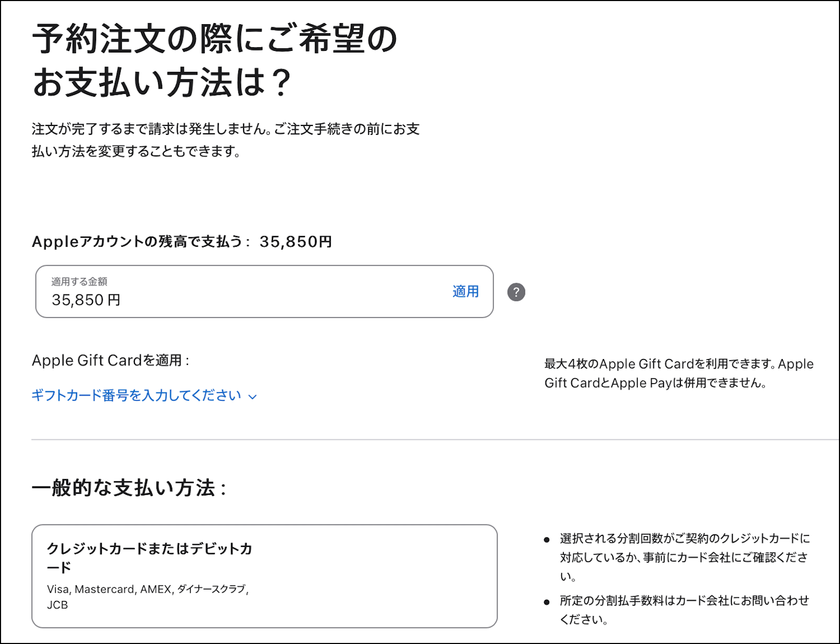Image resolution: width=840 pixels, height=644 pixels.
Task: Click the 予約注文の際にご希望のお支払い方法は？ heading
Action: (215, 60)
